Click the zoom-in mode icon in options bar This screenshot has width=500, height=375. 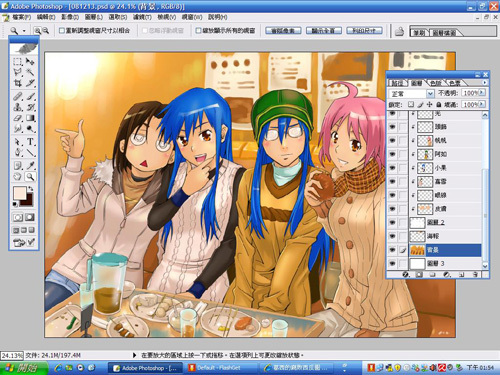[37, 31]
